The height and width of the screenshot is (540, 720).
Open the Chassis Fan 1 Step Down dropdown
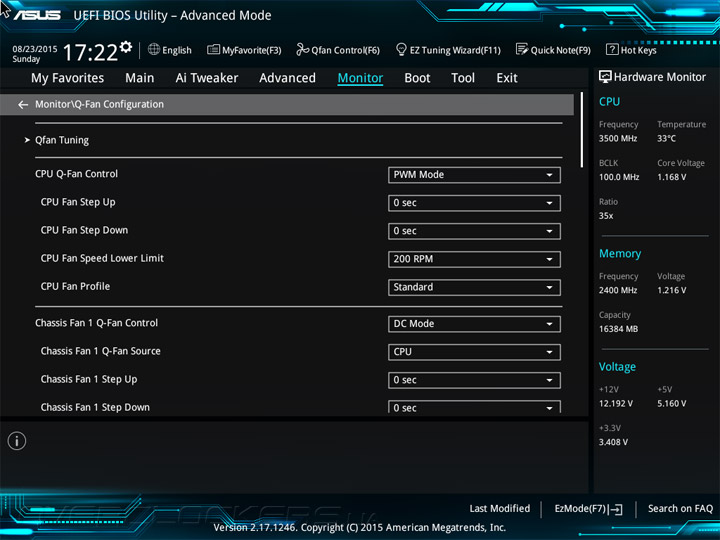click(x=474, y=407)
